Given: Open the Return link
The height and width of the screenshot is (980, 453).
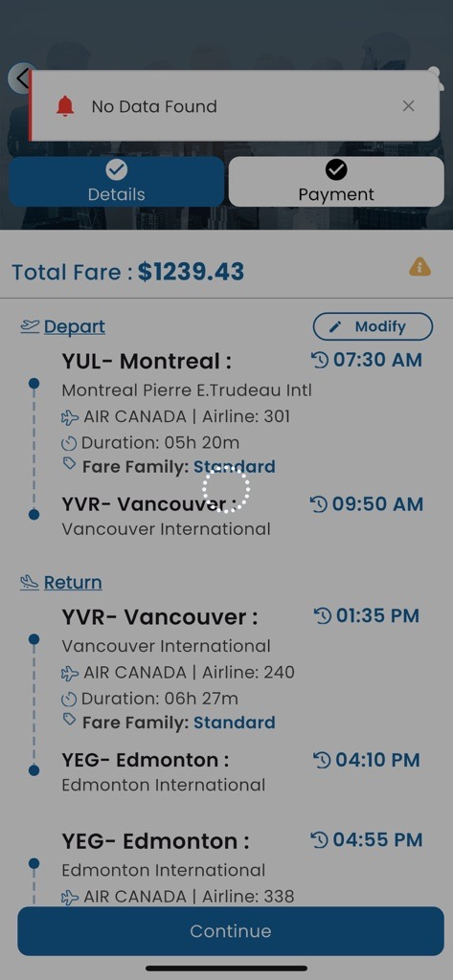Looking at the screenshot, I should point(73,583).
